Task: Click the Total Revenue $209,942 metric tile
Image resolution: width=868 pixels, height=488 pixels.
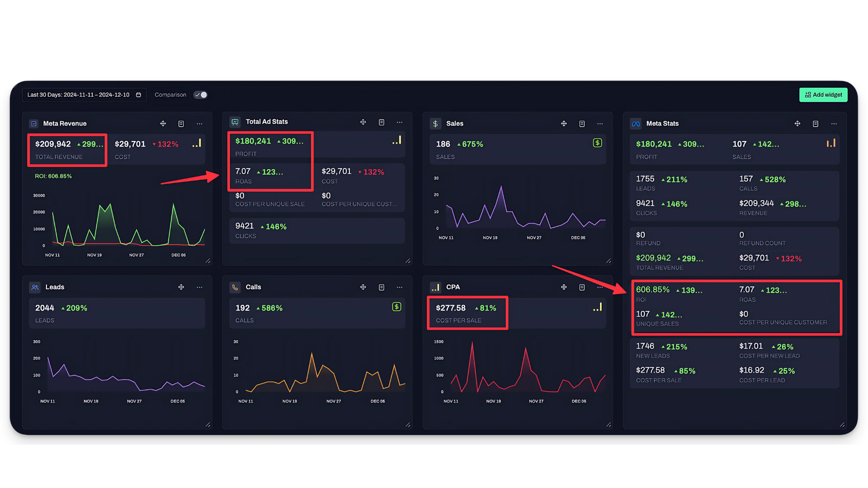Action: 67,150
